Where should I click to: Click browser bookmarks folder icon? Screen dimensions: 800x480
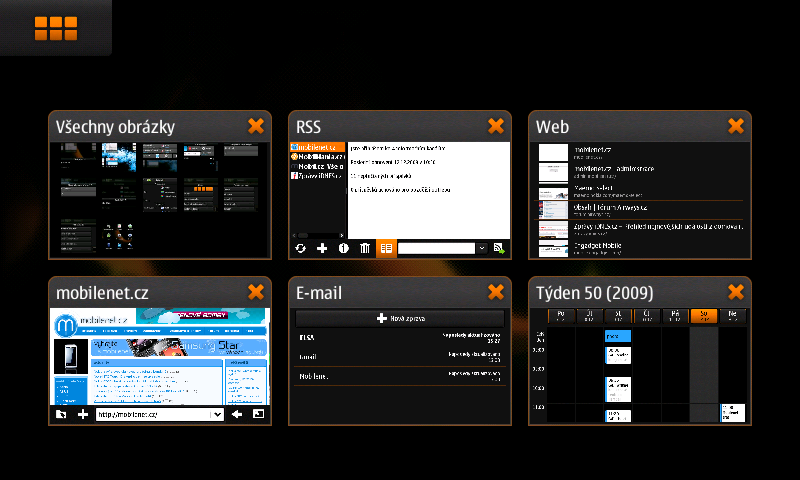tap(61, 414)
